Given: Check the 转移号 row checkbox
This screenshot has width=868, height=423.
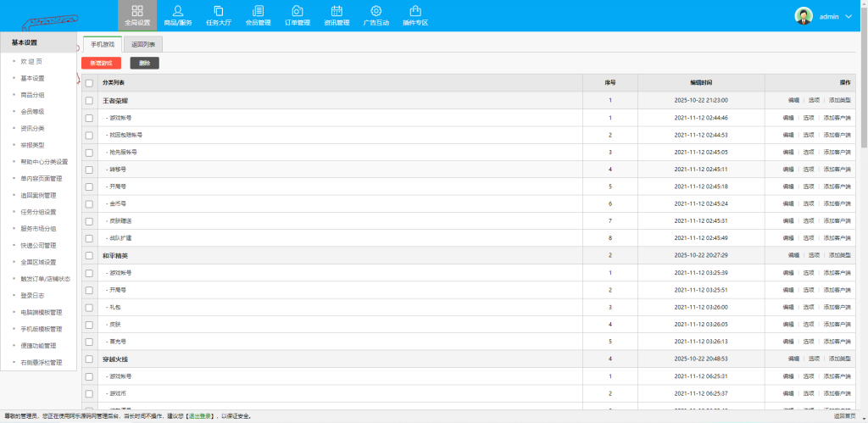Looking at the screenshot, I should point(89,170).
